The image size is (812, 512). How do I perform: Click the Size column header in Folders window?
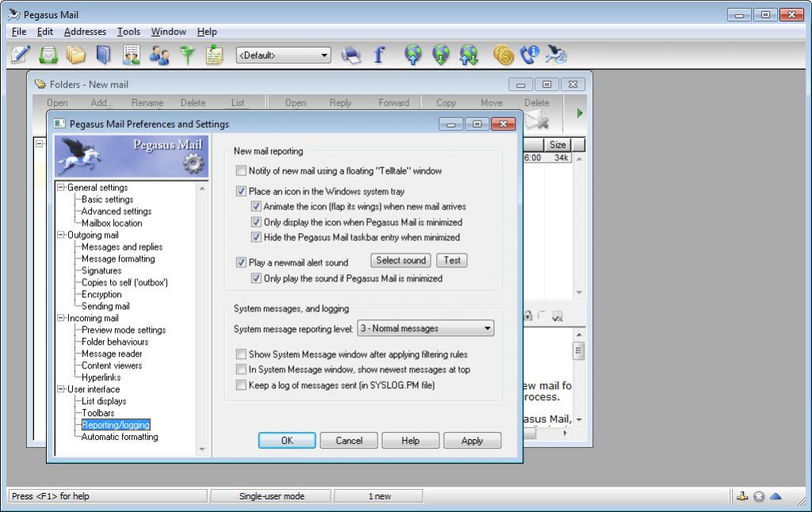tap(557, 144)
